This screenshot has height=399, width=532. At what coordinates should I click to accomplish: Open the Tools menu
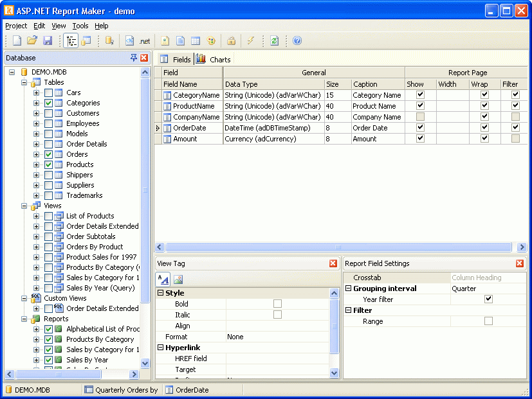tap(80, 26)
